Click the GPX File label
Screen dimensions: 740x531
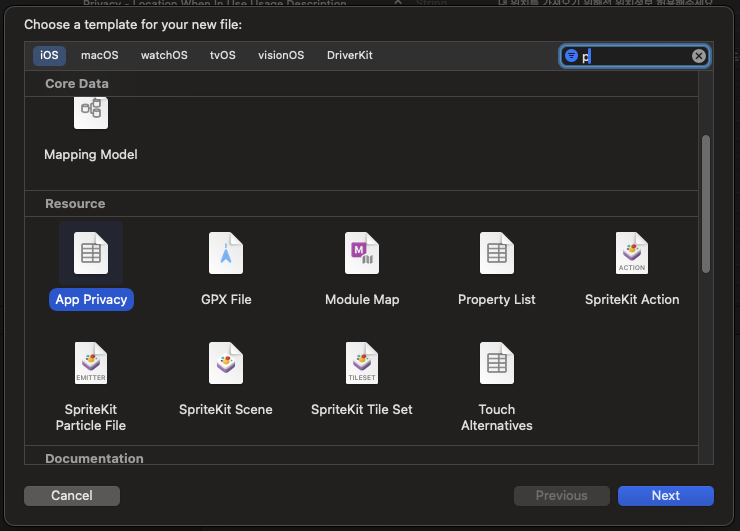226,300
